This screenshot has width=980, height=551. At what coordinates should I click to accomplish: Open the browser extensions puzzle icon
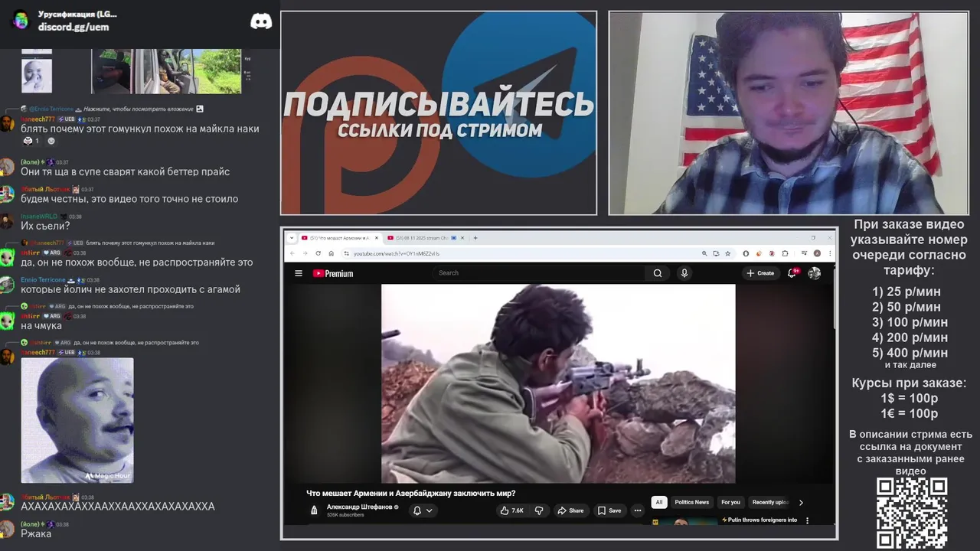(785, 253)
